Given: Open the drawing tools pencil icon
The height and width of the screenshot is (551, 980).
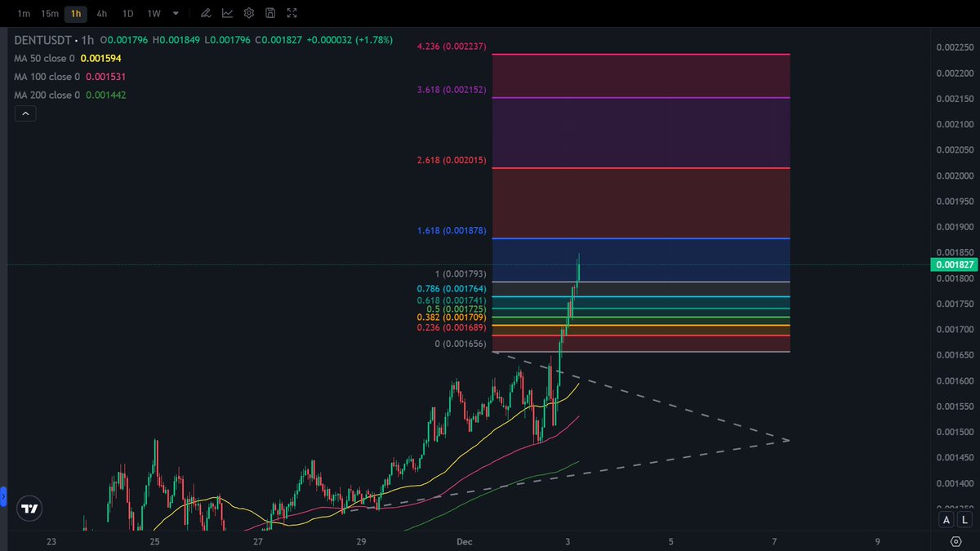Looking at the screenshot, I should pyautogui.click(x=205, y=13).
